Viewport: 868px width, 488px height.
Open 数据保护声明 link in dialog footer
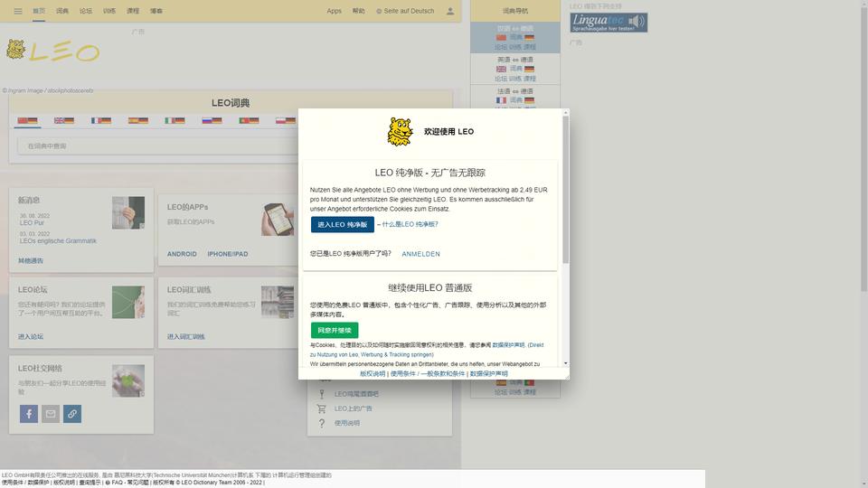(x=489, y=373)
